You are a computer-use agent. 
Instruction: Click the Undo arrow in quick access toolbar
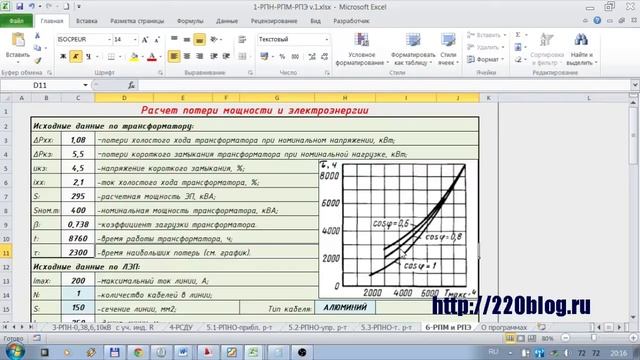(32, 7)
